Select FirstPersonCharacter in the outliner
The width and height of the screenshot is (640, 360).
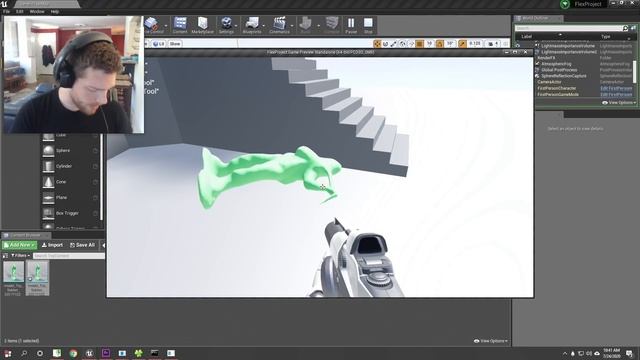(x=556, y=88)
